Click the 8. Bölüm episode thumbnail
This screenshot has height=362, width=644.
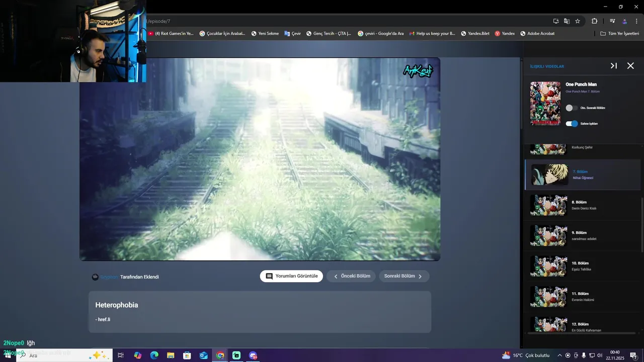[x=548, y=206]
